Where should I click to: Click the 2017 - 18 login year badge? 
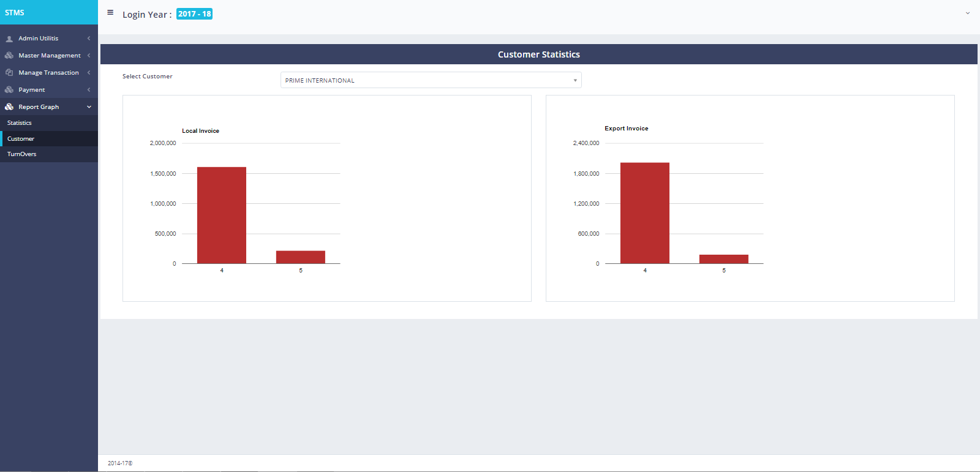tap(194, 14)
